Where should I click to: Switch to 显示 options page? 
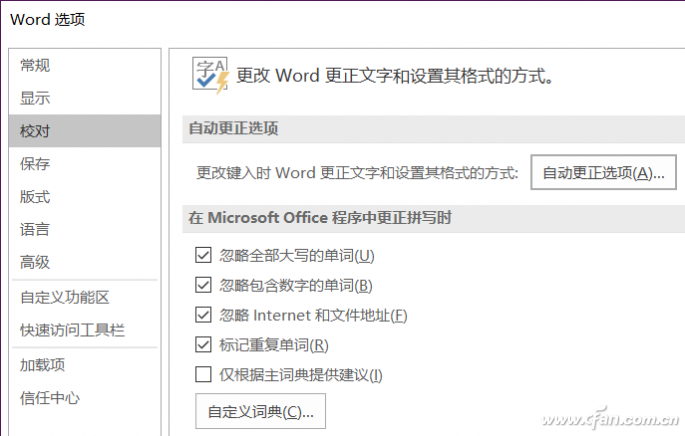pyautogui.click(x=35, y=99)
